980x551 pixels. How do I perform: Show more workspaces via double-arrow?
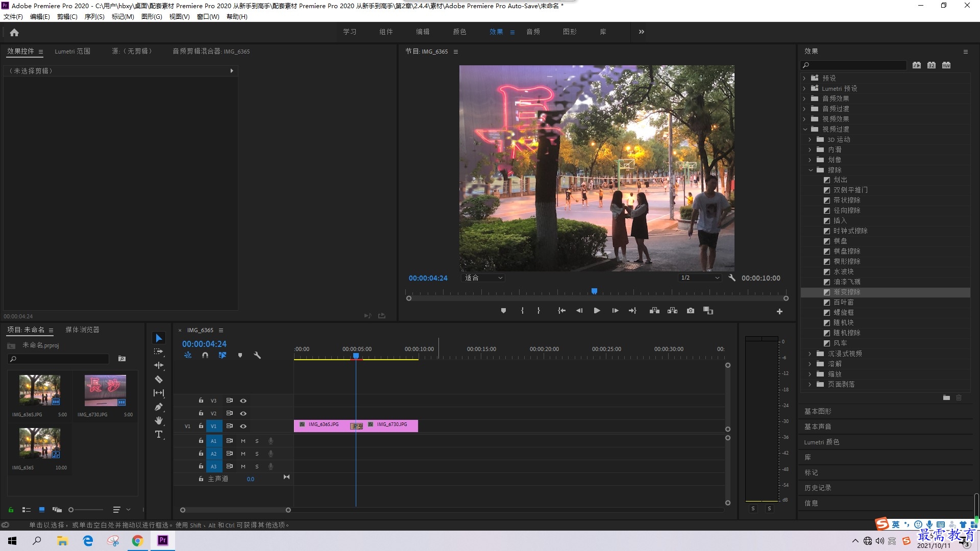[641, 32]
